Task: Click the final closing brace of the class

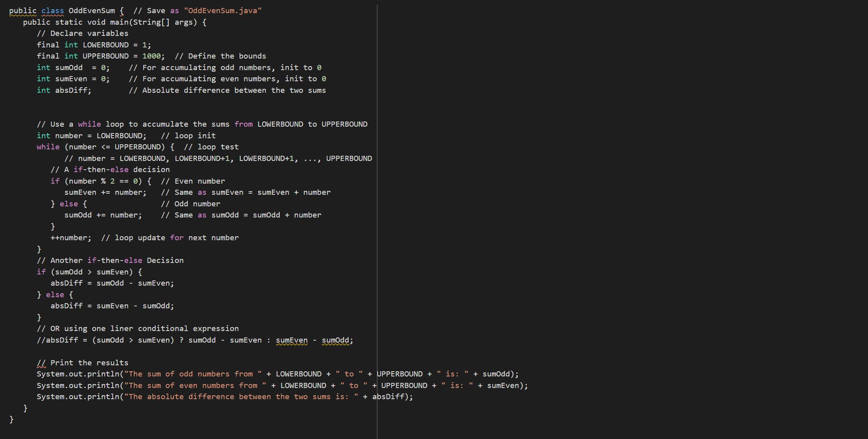Action: click(x=12, y=419)
